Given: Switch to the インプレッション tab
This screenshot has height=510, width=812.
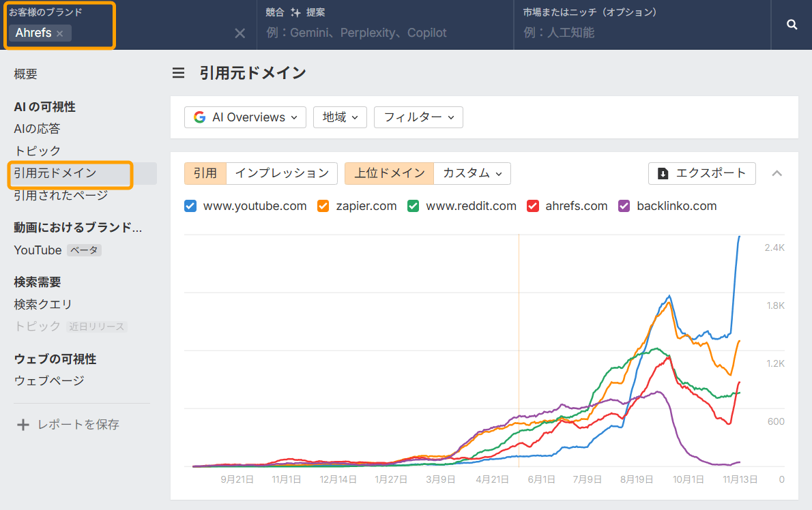Looking at the screenshot, I should pyautogui.click(x=282, y=173).
